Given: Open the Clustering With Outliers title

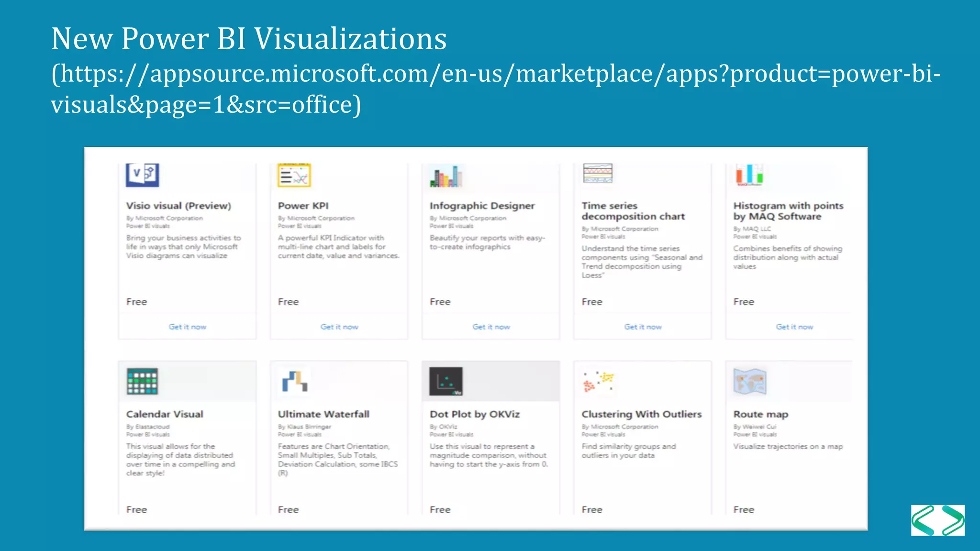Looking at the screenshot, I should [x=642, y=414].
